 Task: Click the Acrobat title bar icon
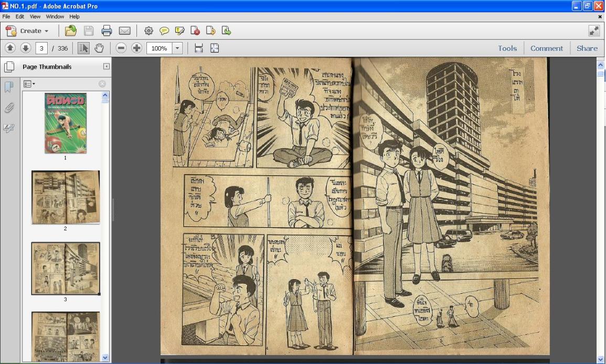(5, 6)
